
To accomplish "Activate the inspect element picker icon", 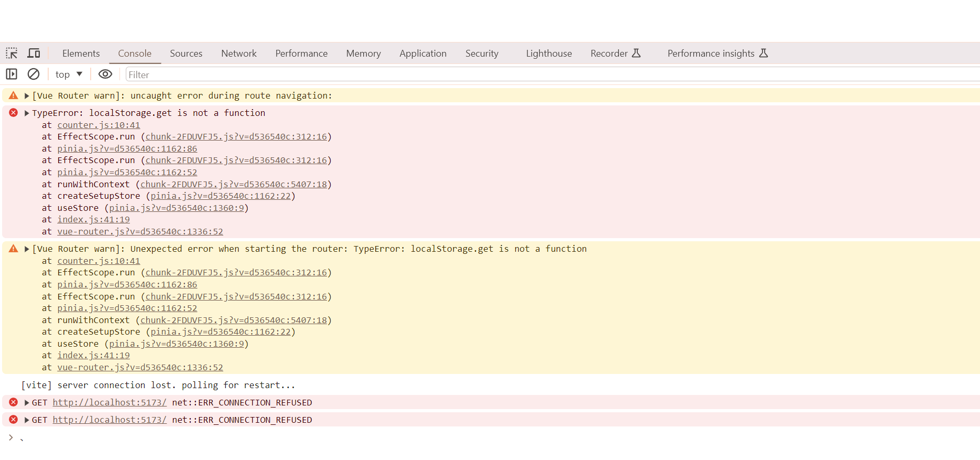I will tap(12, 53).
